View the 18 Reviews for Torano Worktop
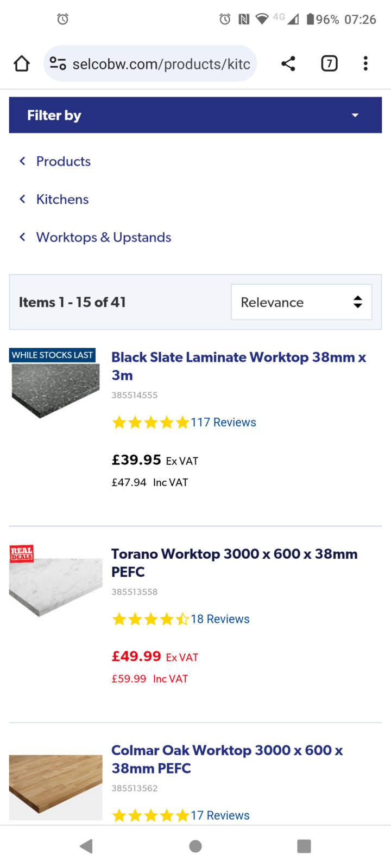 pyautogui.click(x=220, y=619)
